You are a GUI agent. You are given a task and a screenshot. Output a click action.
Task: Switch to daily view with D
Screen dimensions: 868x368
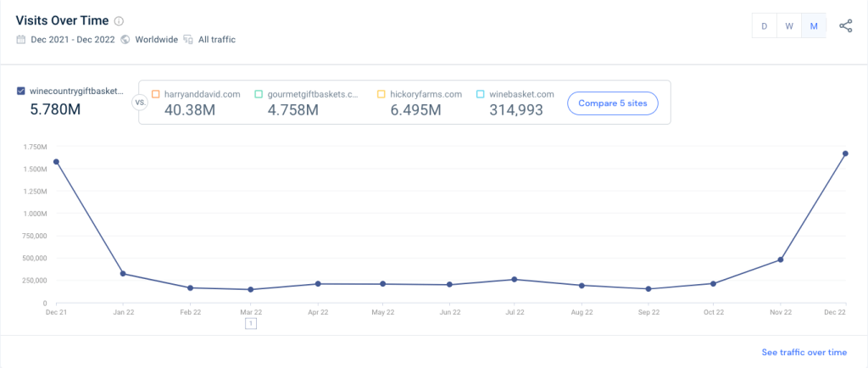[765, 25]
